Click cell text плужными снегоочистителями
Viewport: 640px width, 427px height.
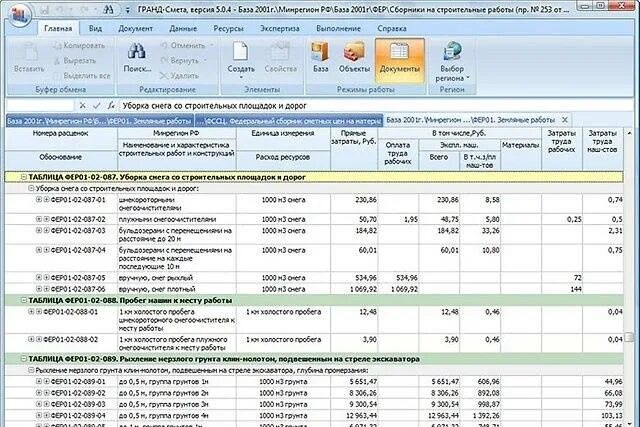(167, 219)
